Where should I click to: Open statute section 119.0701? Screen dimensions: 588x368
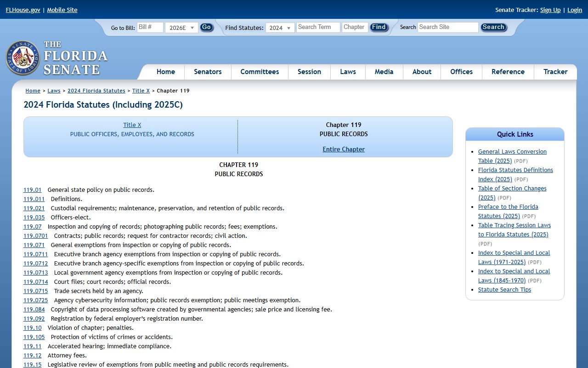pyautogui.click(x=36, y=236)
